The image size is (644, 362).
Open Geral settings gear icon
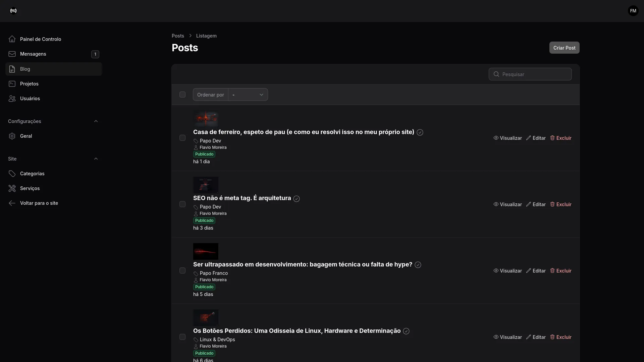pos(12,136)
